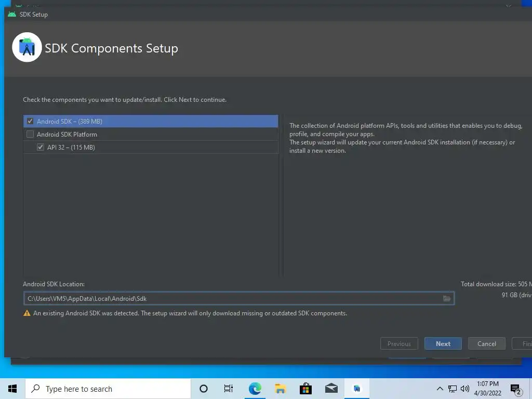This screenshot has height=399, width=532.
Task: Open Task View on the taskbar
Action: point(229,389)
